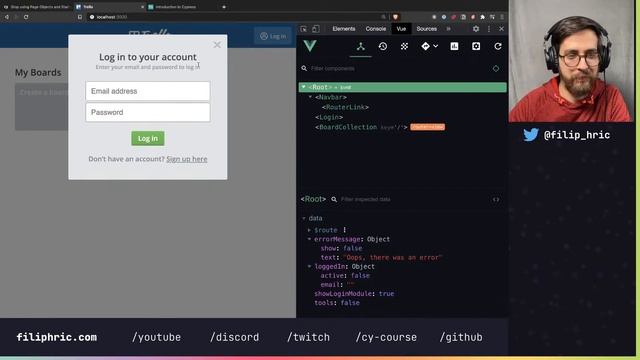Click the tools: false value

coord(350,303)
